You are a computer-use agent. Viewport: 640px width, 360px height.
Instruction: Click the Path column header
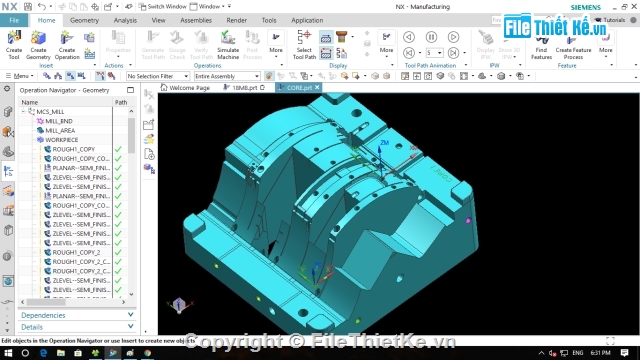click(121, 102)
